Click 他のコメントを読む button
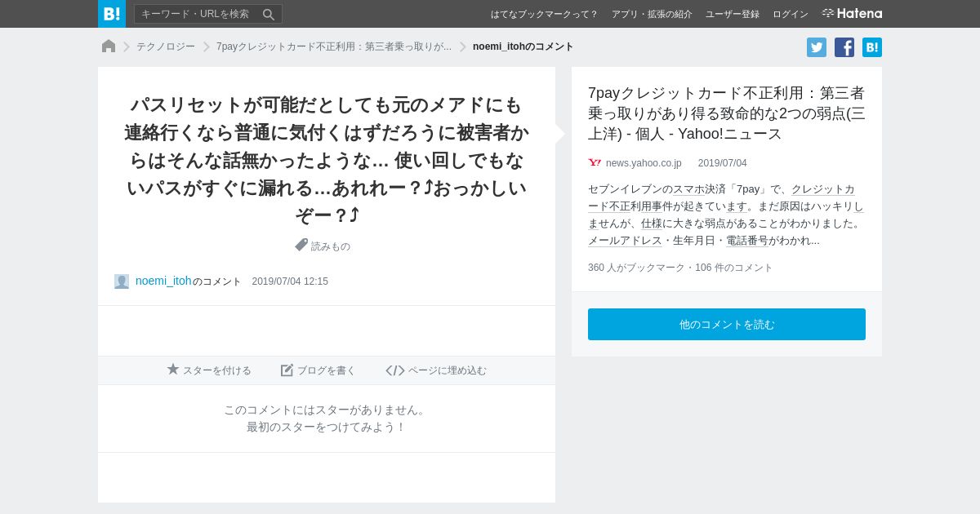Image resolution: width=980 pixels, height=514 pixels. coord(727,325)
